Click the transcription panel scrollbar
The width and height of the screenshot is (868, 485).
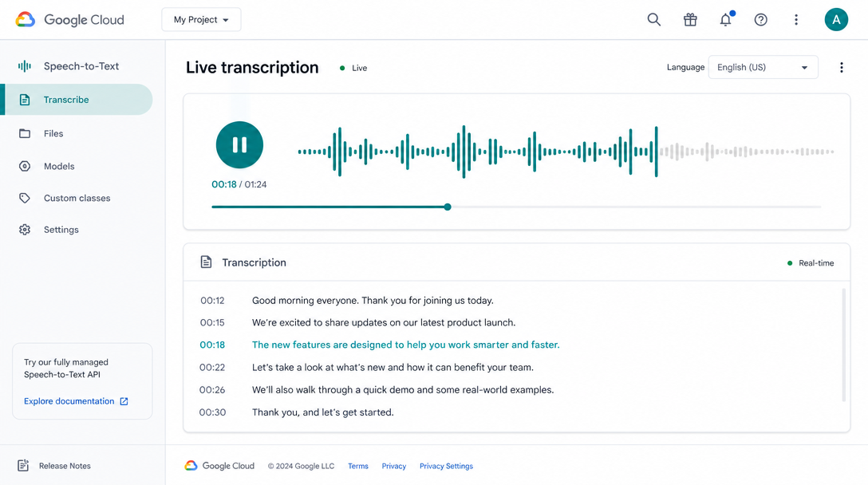(x=843, y=345)
